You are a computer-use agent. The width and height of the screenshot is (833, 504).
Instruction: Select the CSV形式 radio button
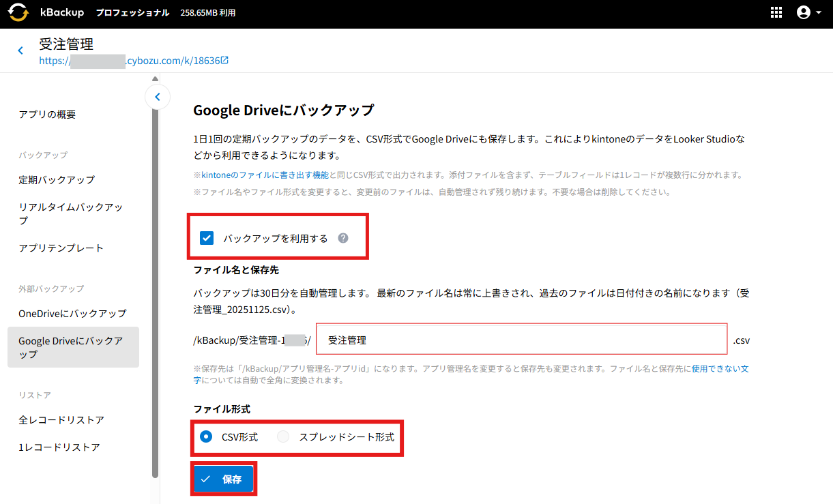[x=206, y=436]
